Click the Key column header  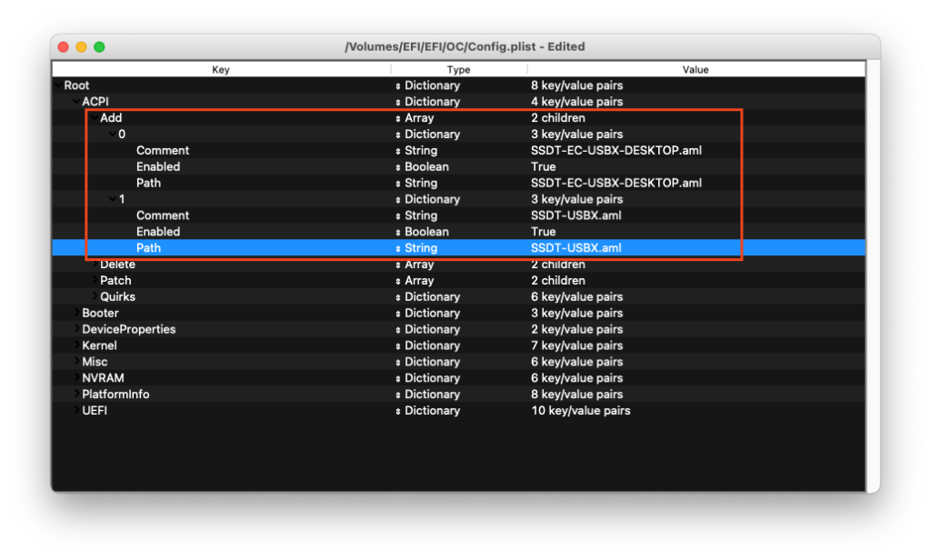[x=221, y=69]
